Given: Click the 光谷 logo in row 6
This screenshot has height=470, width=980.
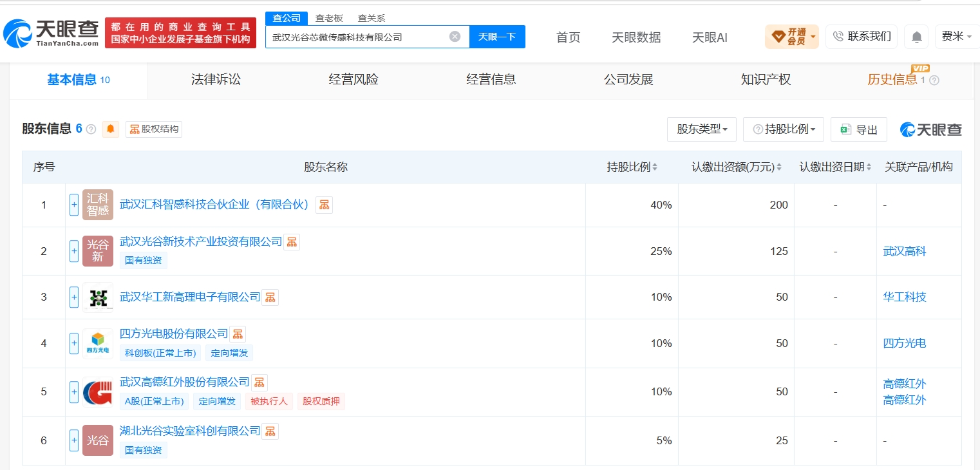Looking at the screenshot, I should point(98,440).
